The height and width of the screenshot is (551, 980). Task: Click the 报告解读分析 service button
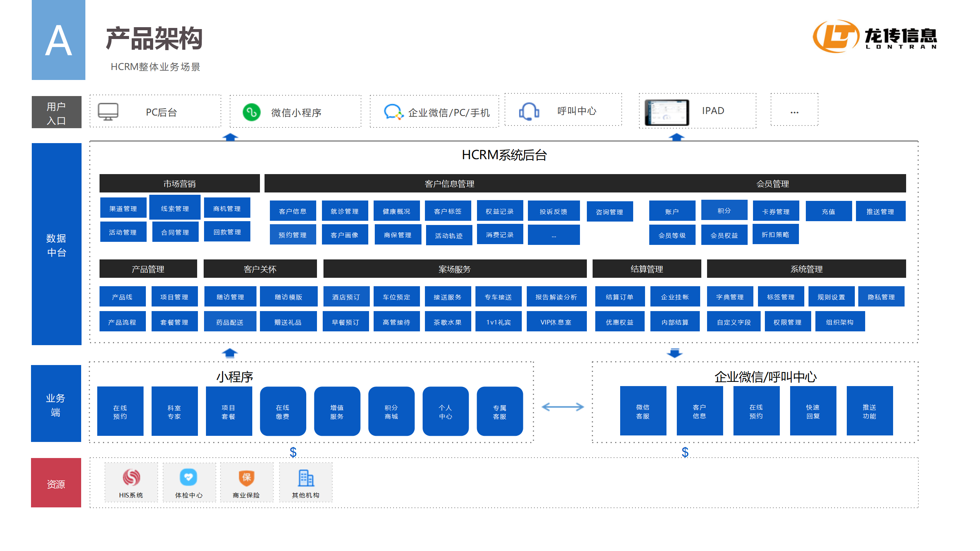(556, 297)
